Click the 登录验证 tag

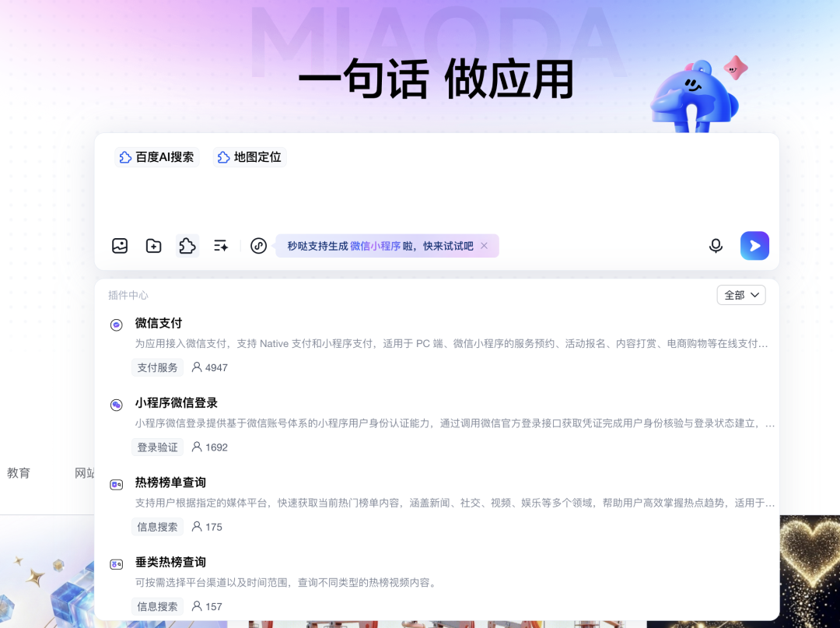tap(157, 447)
